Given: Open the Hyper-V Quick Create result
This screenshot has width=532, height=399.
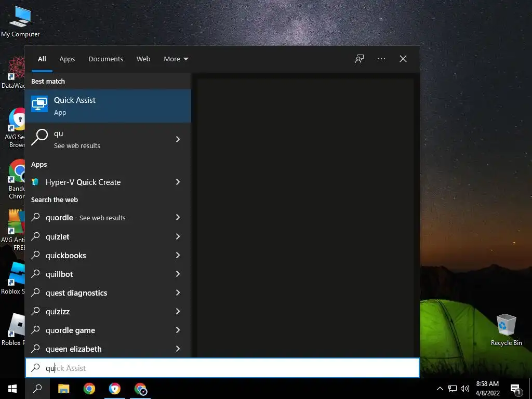Looking at the screenshot, I should pos(108,182).
